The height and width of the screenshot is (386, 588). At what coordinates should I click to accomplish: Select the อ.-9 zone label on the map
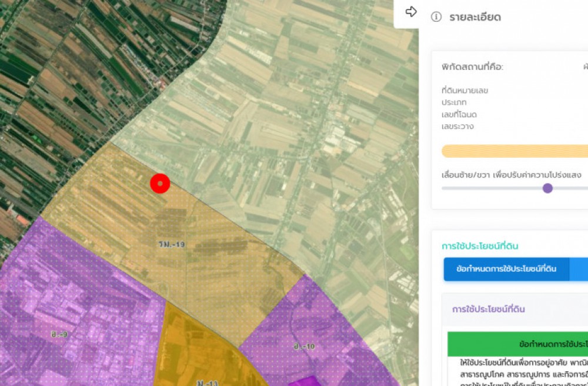click(59, 334)
